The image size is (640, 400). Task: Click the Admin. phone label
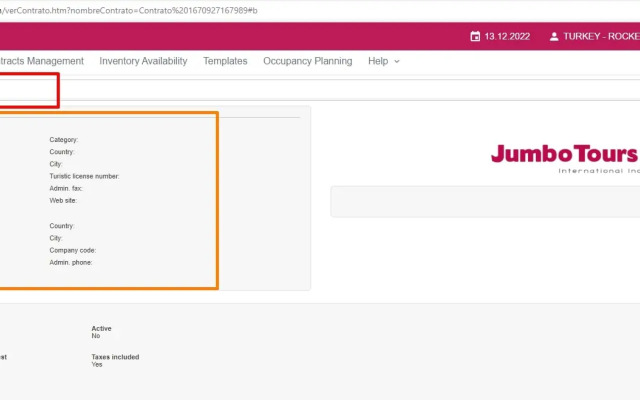[x=71, y=262]
